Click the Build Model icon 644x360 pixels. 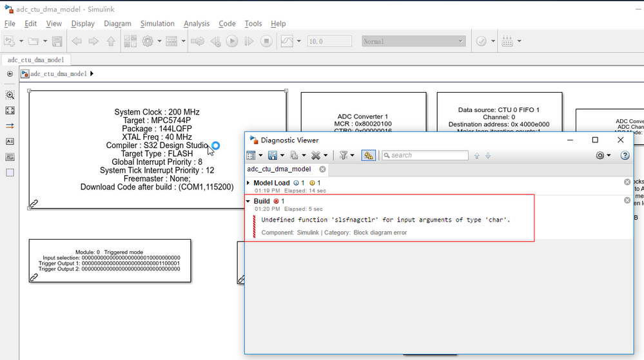click(x=507, y=41)
